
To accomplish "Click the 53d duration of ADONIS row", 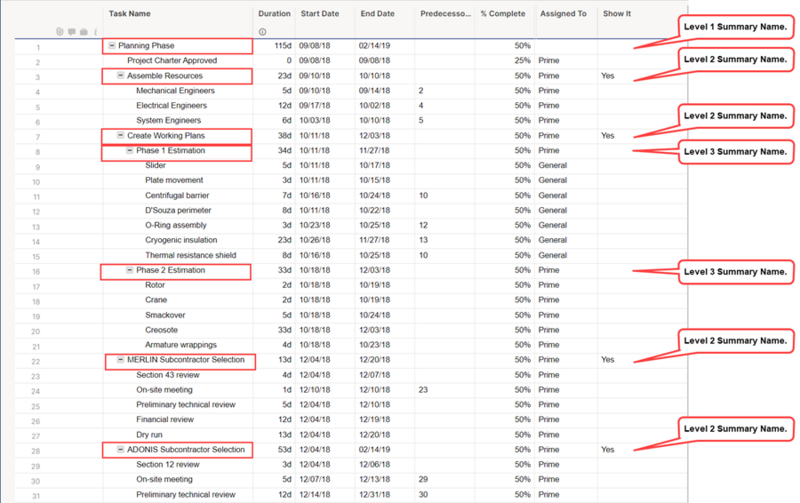I will (x=285, y=449).
